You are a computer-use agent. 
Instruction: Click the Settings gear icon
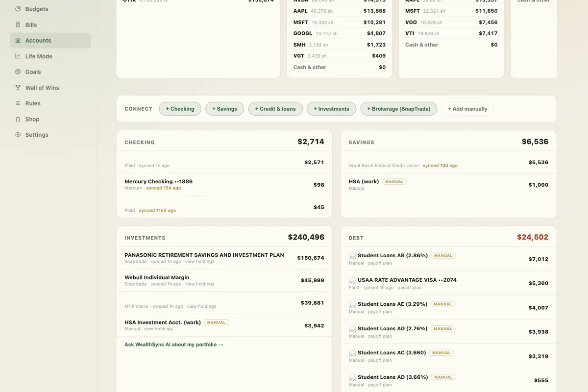[18, 135]
